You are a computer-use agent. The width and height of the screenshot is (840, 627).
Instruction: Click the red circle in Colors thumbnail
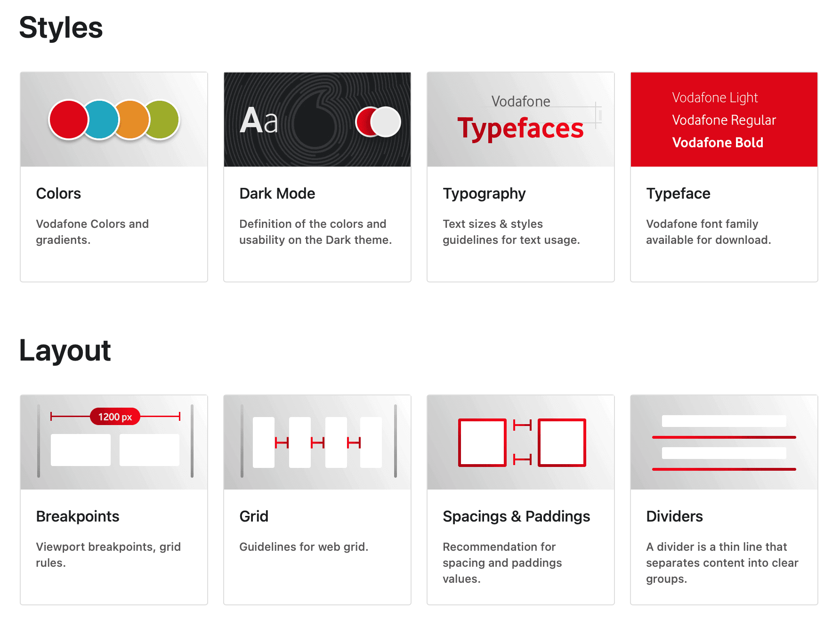point(69,120)
